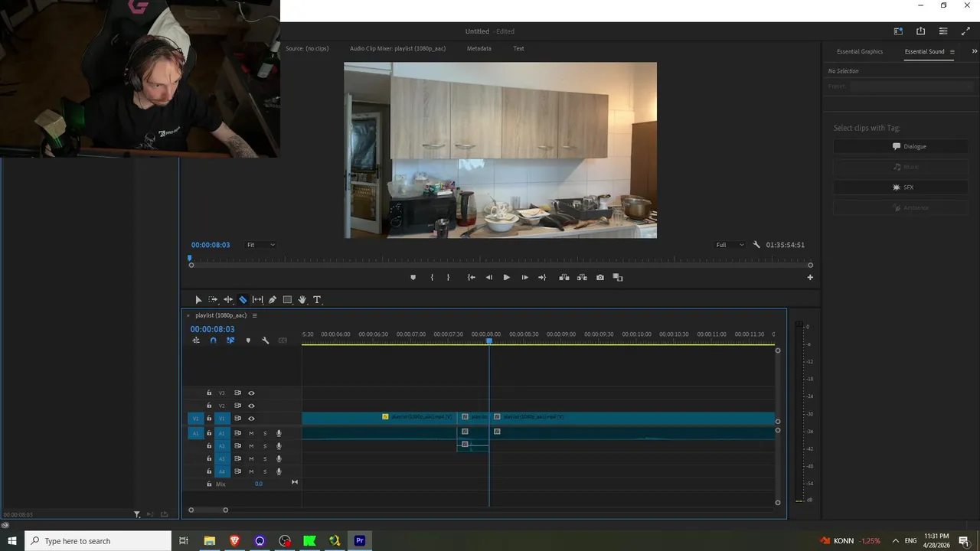
Task: Open Essential Sound panel menu
Action: tap(952, 52)
